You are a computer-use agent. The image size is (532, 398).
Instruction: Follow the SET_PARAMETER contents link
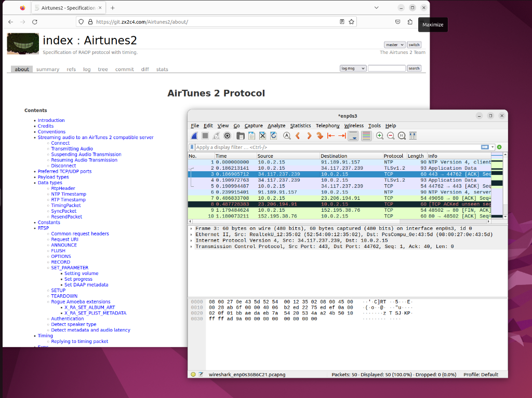(70, 268)
